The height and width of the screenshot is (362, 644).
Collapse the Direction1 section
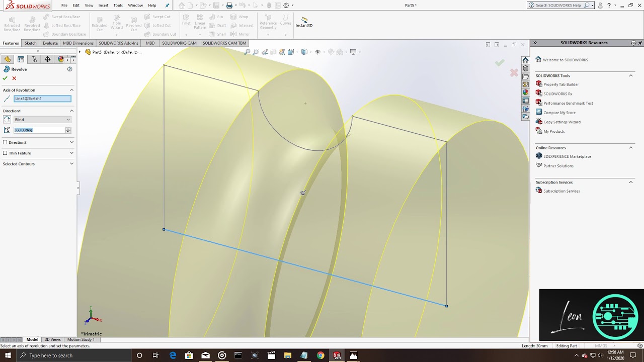coord(71,111)
